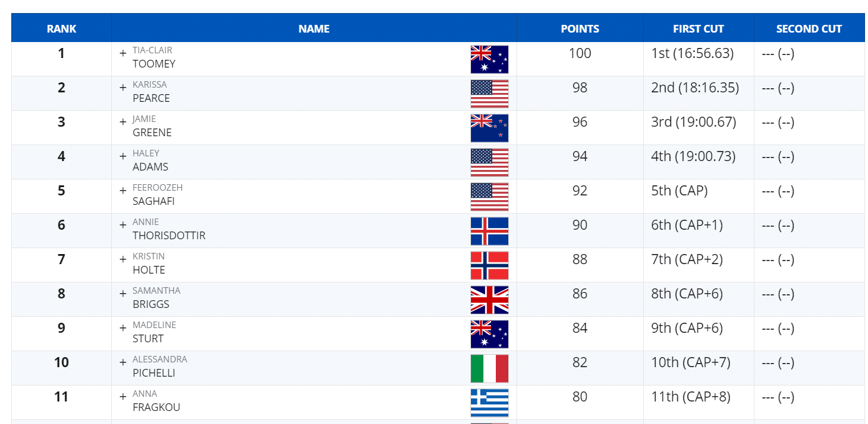Open athlete name Thorisdottir

[169, 236]
